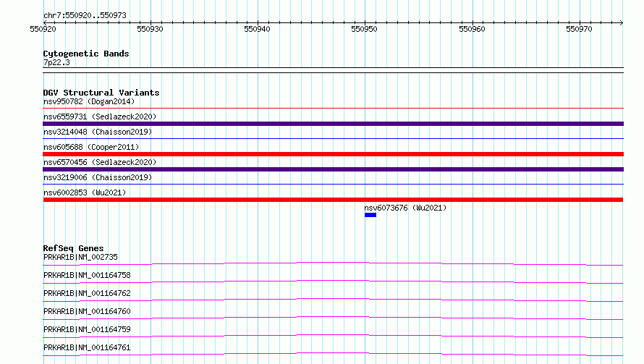This screenshot has width=644, height=364.
Task: Click the magenta intron line of NM_001164759
Action: [x=333, y=335]
